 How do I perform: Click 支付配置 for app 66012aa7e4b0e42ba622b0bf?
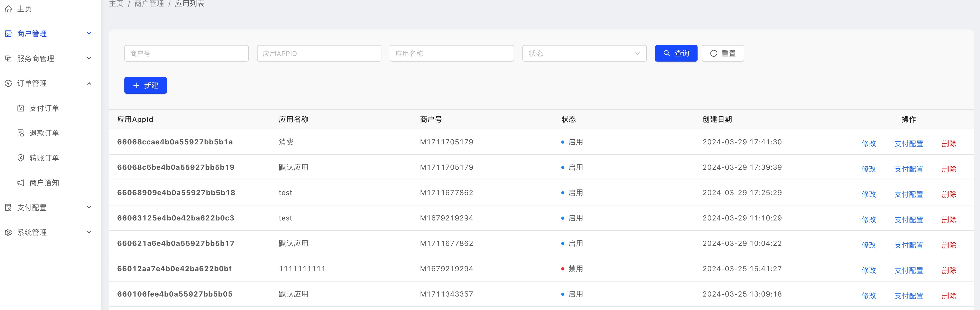908,270
